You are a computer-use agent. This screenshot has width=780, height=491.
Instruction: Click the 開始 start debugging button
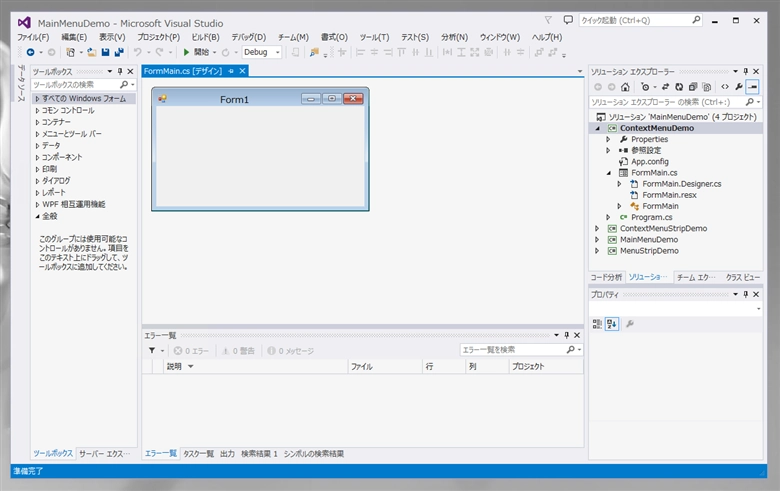pos(196,52)
